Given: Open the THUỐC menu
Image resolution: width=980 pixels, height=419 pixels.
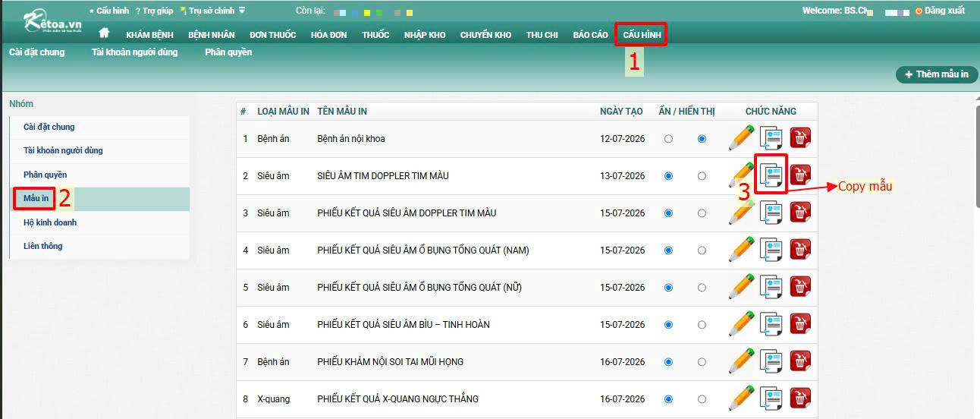Looking at the screenshot, I should (375, 35).
